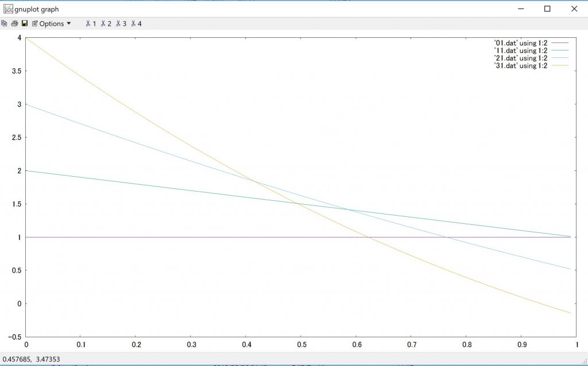
Task: Click the light blue '21.dat' legend line sample
Action: pos(559,58)
